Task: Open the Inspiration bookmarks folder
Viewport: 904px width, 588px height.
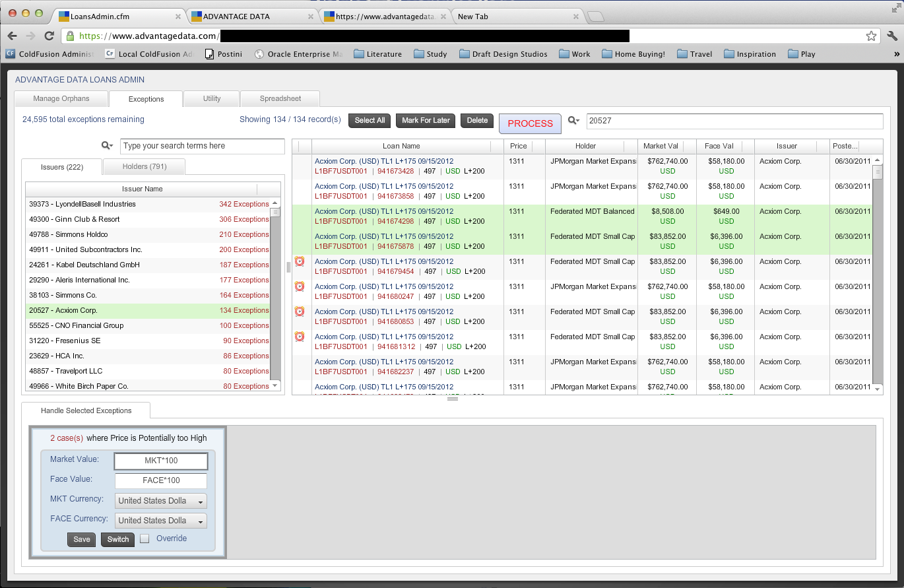Action: point(750,54)
